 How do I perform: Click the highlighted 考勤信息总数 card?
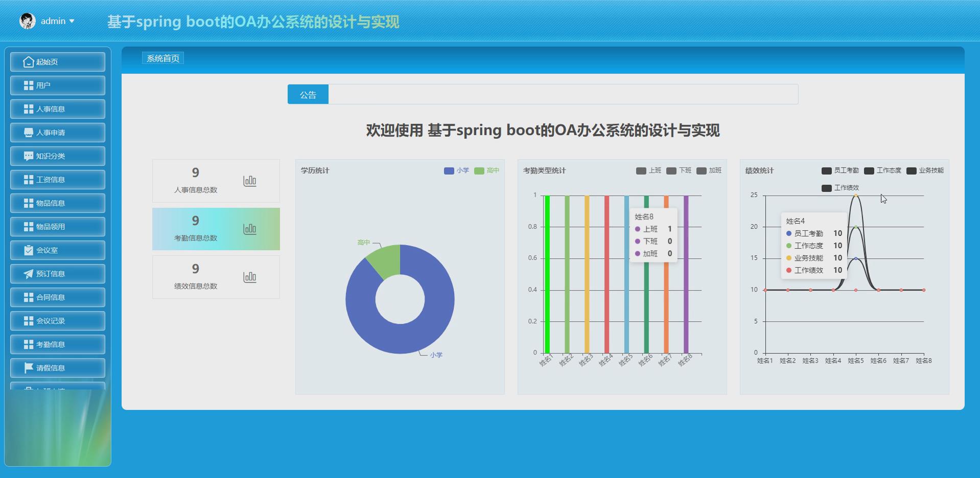click(x=216, y=229)
